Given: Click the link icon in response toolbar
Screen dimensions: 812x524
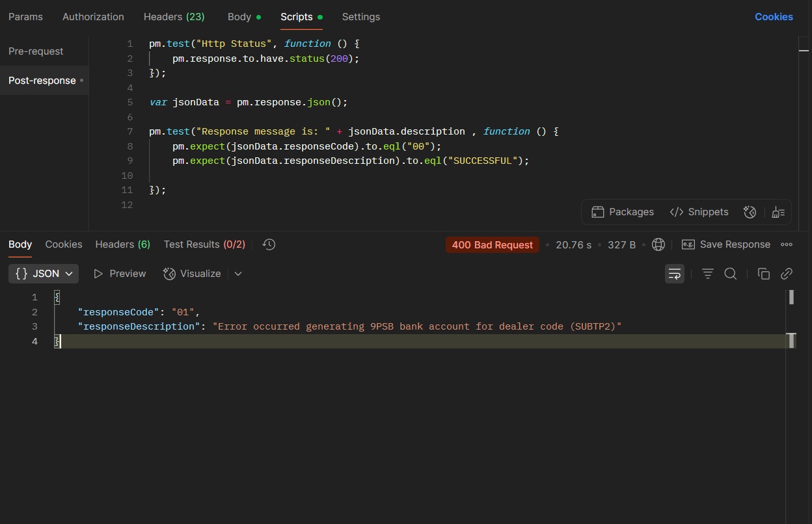Looking at the screenshot, I should pyautogui.click(x=787, y=274).
